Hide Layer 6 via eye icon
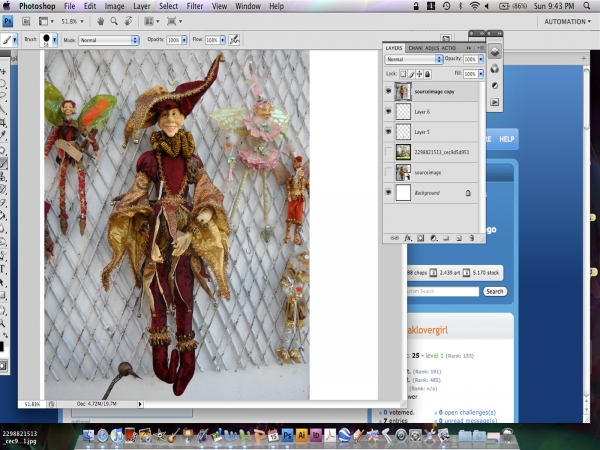This screenshot has height=450, width=600. click(388, 111)
